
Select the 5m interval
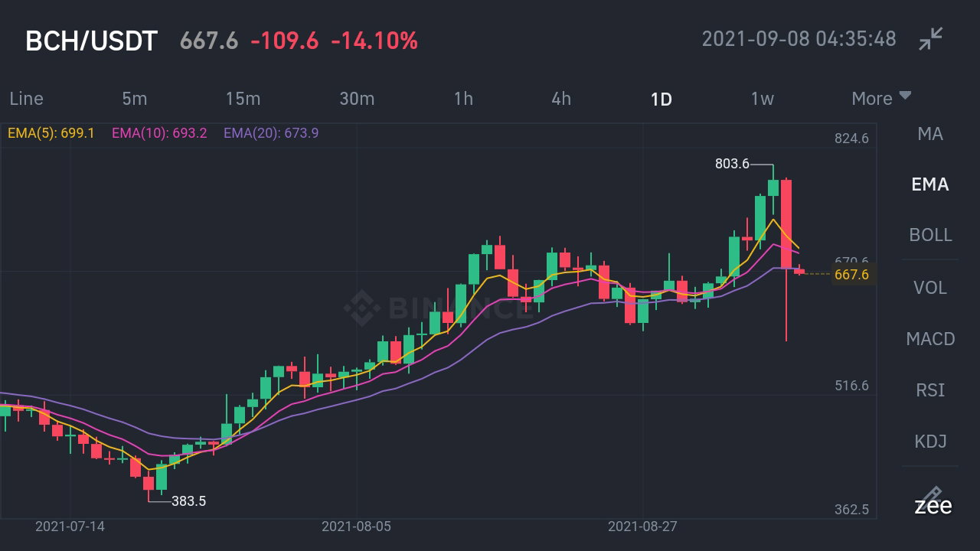134,99
